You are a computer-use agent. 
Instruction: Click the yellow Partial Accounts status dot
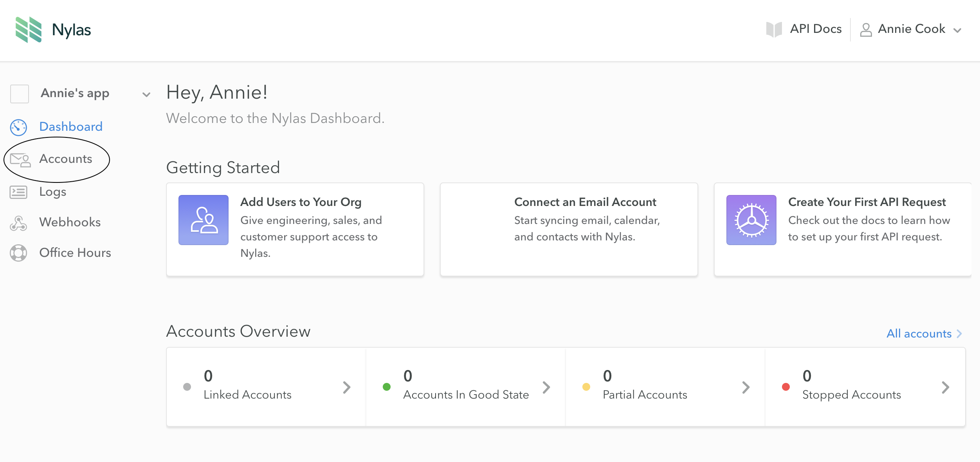(586, 387)
